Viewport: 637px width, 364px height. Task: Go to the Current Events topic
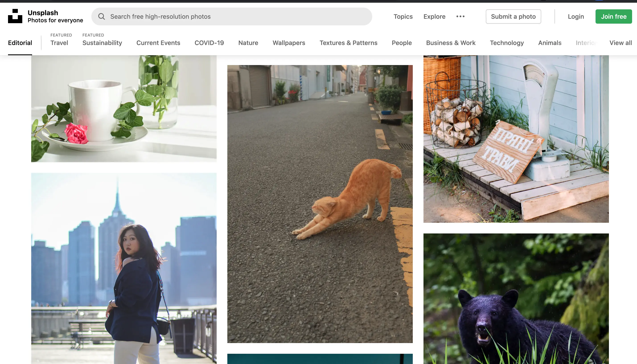[158, 43]
